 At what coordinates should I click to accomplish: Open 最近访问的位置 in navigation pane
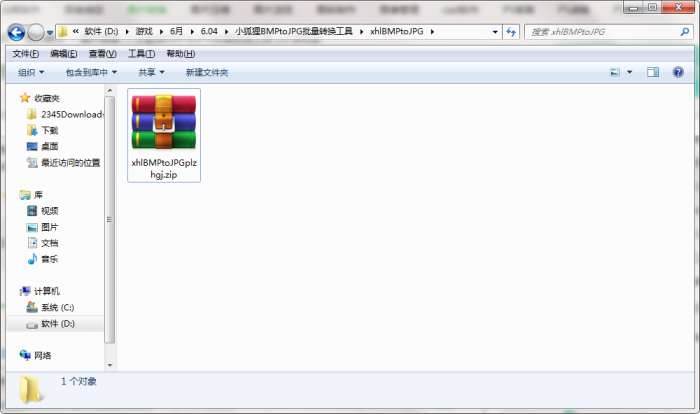coord(71,163)
